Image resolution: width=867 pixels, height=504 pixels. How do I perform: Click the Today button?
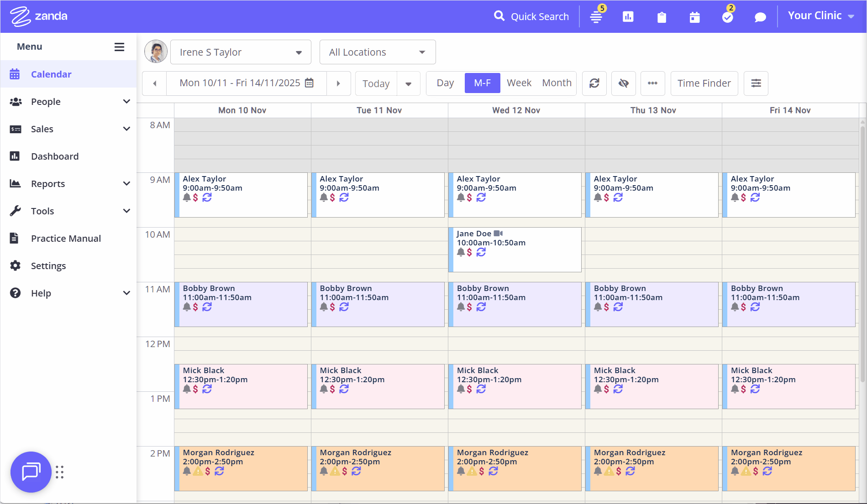(x=376, y=83)
